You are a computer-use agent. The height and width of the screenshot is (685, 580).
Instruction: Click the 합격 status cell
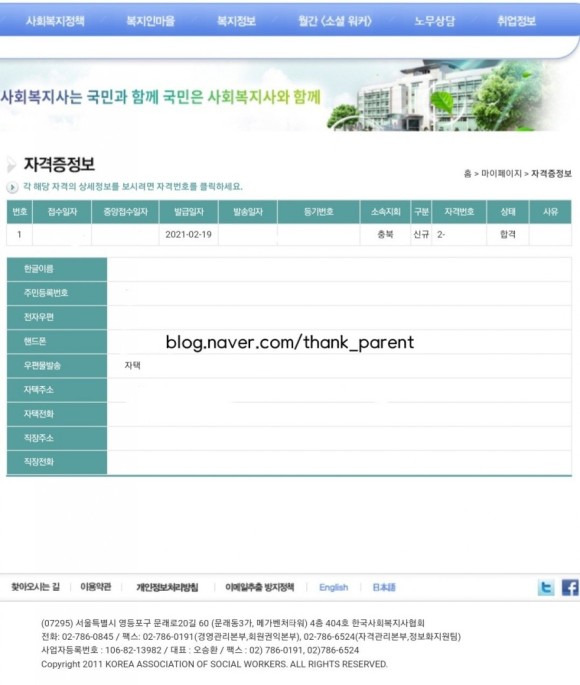(x=508, y=235)
